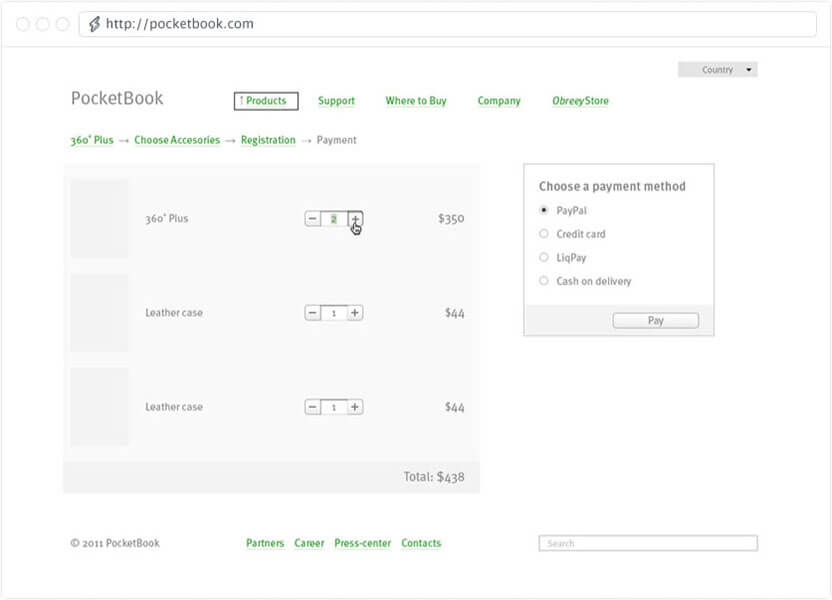The height and width of the screenshot is (600, 832).
Task: Decrease quantity of 360° Plus
Action: tap(313, 219)
